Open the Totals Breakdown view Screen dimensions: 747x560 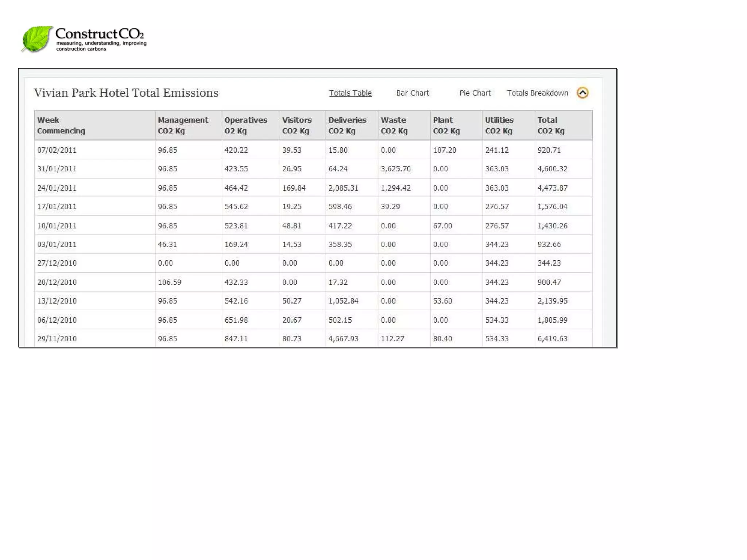point(537,93)
